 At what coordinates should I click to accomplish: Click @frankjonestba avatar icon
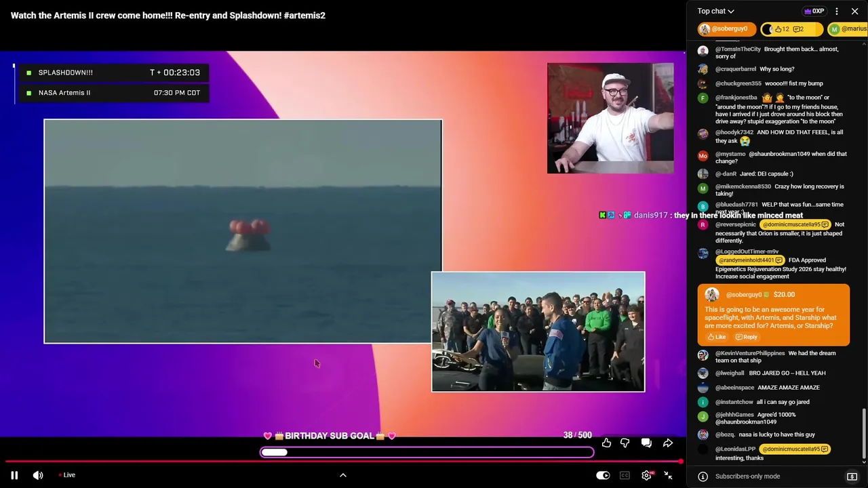[x=703, y=98]
